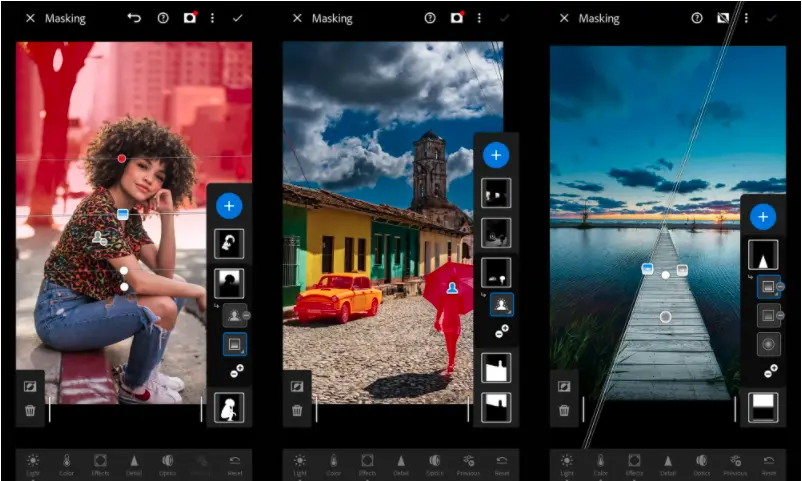Open the three-dot menu in portrait masking header

pos(212,18)
